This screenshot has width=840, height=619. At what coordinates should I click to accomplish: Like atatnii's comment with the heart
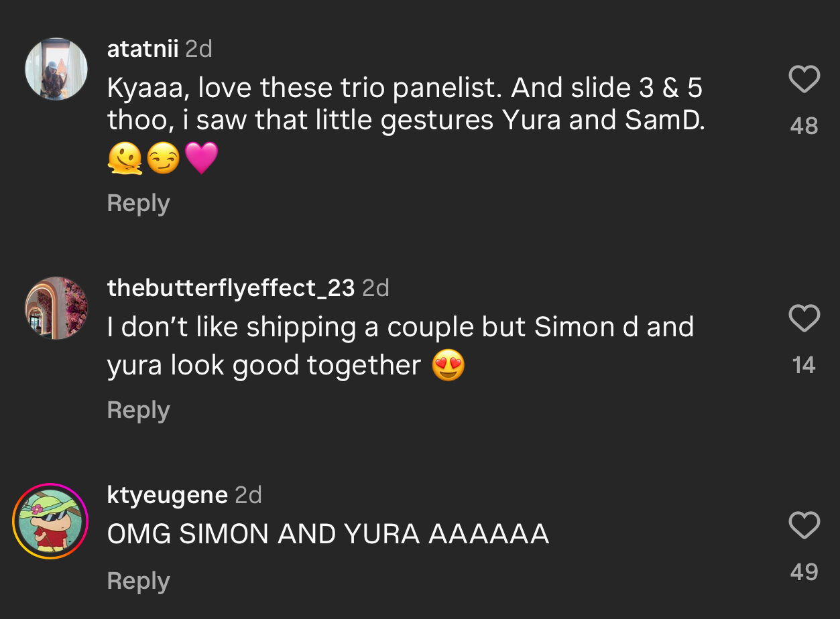[x=804, y=80]
